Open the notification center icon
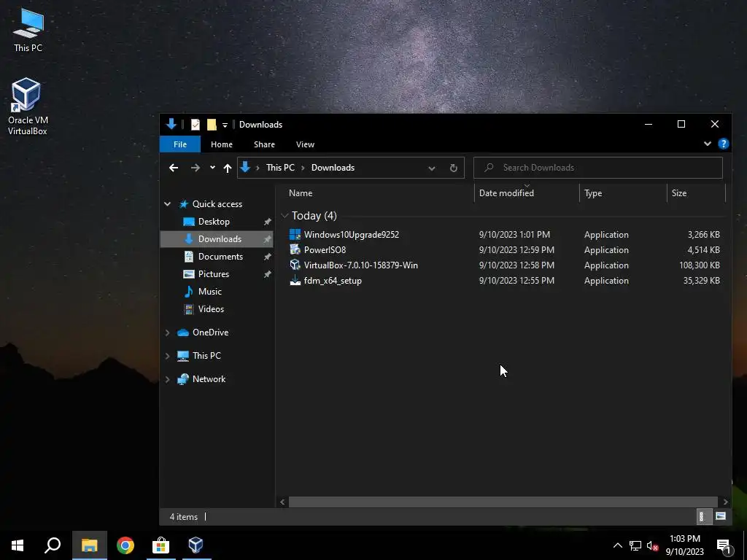 click(724, 545)
